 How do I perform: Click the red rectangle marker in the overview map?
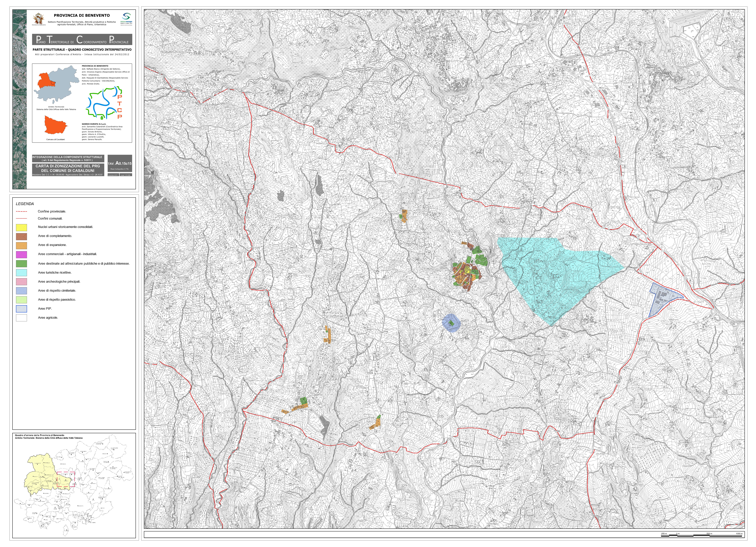click(x=66, y=479)
